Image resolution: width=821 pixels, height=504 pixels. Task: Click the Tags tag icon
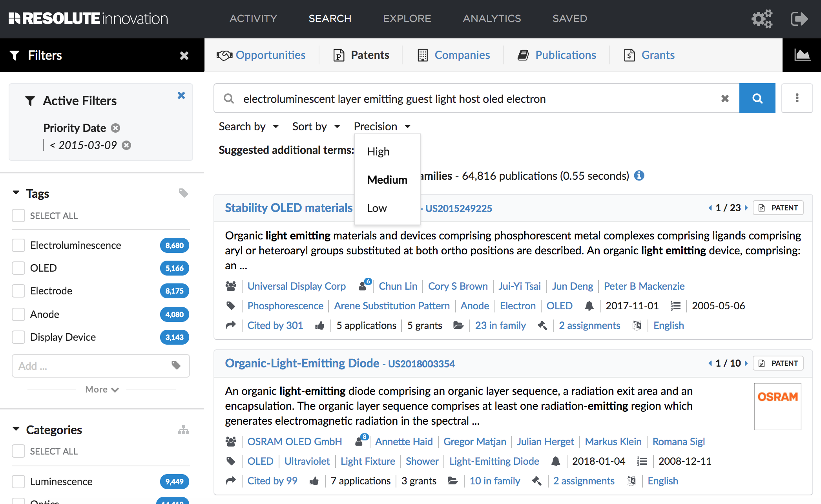coord(183,193)
